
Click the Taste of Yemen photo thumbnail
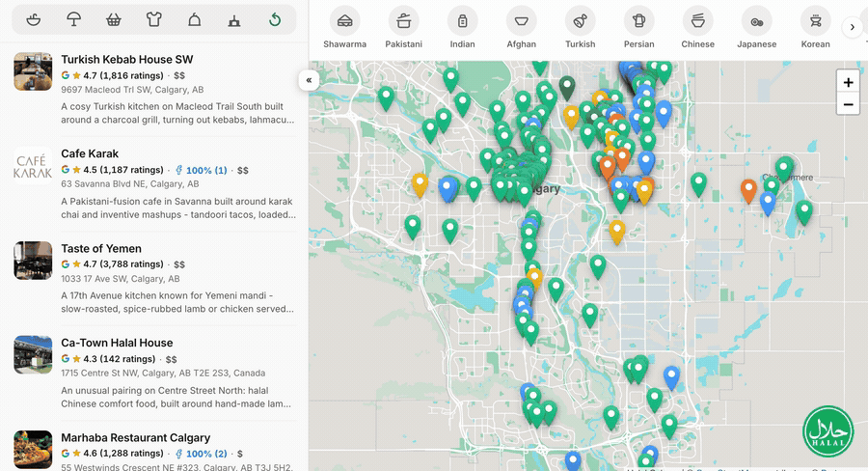click(x=33, y=261)
